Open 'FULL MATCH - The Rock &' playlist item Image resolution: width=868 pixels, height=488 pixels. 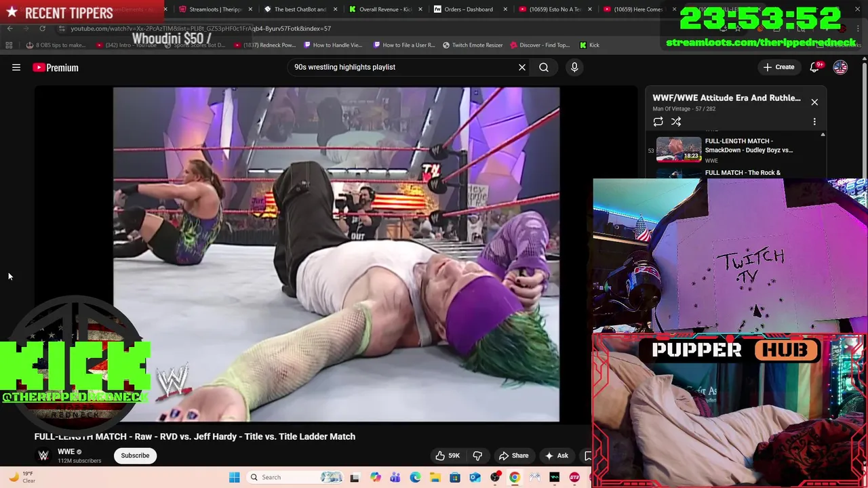[743, 173]
